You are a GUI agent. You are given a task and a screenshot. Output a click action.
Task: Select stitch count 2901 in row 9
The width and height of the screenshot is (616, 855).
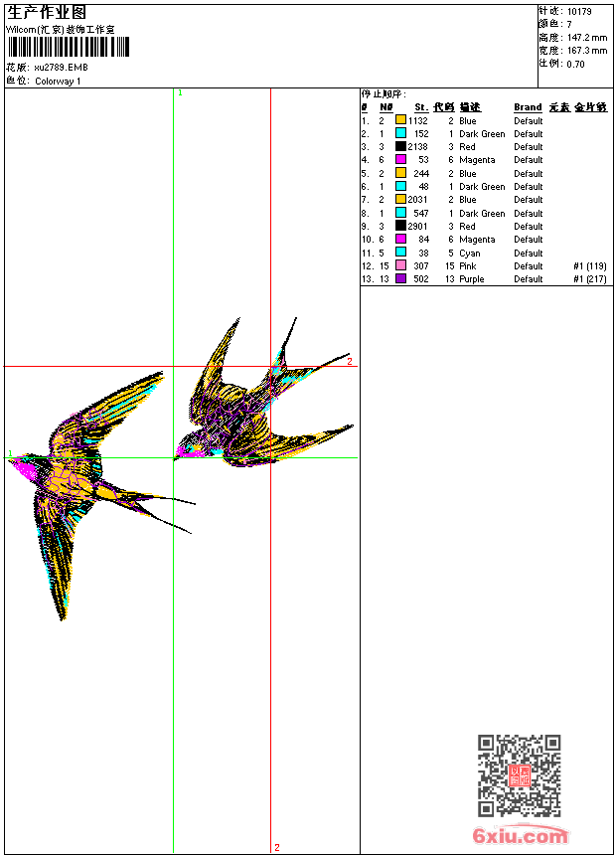coord(418,227)
